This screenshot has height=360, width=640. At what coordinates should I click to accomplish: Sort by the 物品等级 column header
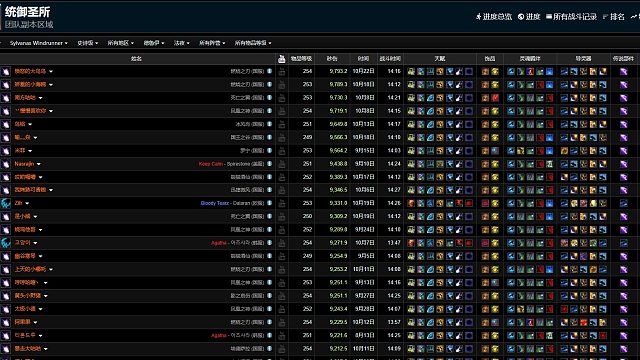[301, 59]
